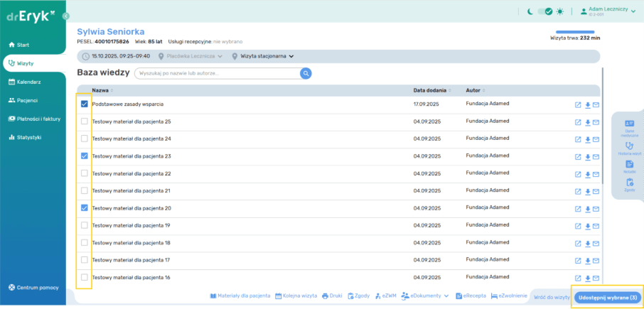Image resolution: width=644 pixels, height=309 pixels.
Task: Click Wróć do wizyty button
Action: (552, 297)
